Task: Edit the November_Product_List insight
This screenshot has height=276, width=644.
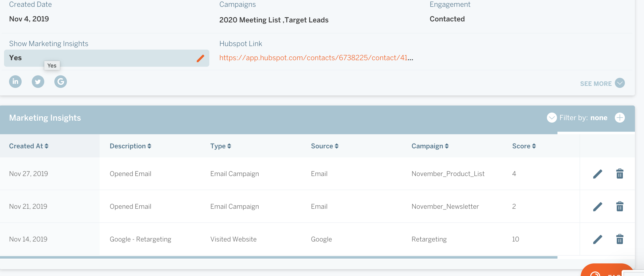Action: tap(597, 174)
